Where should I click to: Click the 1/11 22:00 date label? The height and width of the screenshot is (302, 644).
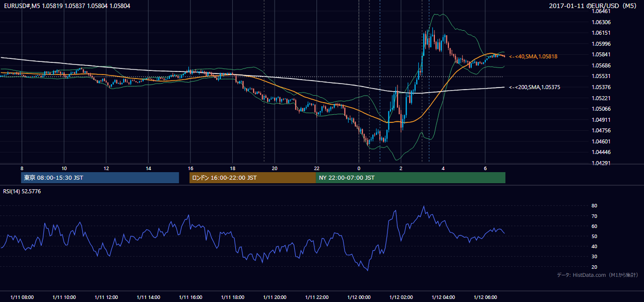coord(316,297)
